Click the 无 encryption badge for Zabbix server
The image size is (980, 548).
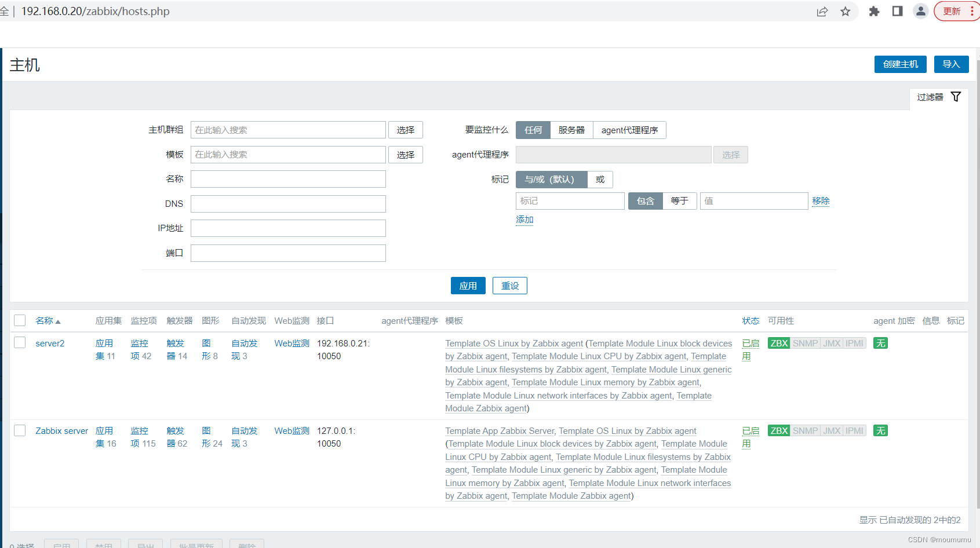point(880,430)
